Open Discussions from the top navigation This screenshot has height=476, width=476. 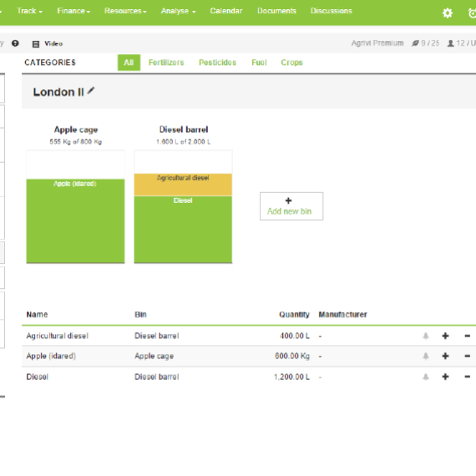click(332, 11)
